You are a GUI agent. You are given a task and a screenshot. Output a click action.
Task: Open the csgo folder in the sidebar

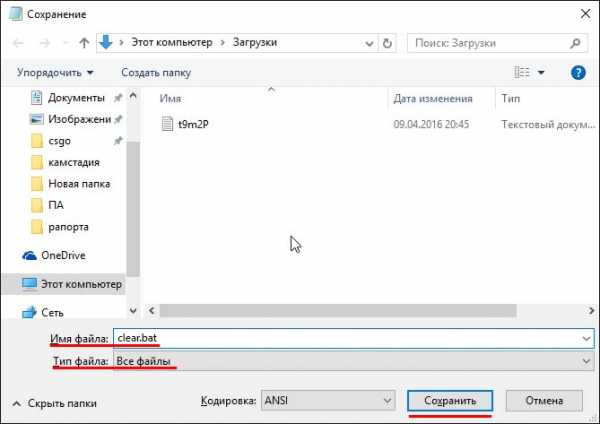[x=62, y=141]
